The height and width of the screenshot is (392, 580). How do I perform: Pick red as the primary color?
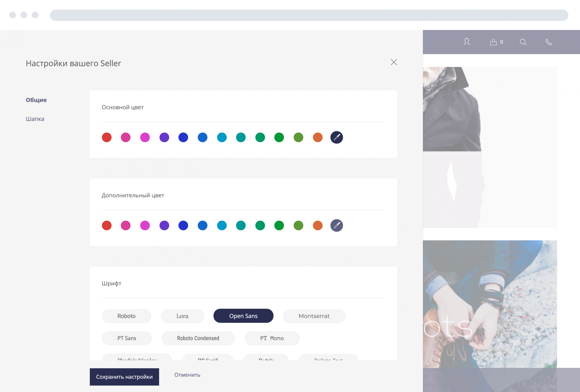(106, 137)
